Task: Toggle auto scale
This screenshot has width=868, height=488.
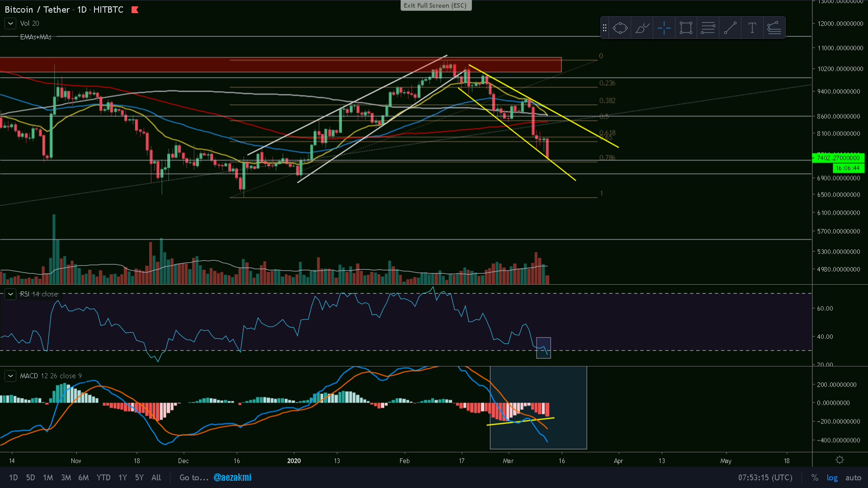Action: pos(853,478)
